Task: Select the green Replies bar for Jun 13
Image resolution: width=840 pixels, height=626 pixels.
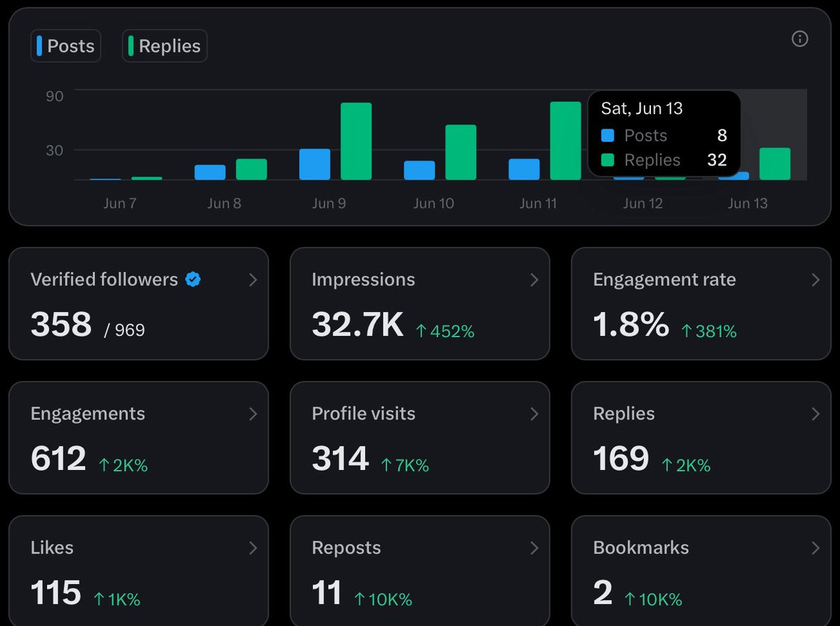Action: click(775, 164)
